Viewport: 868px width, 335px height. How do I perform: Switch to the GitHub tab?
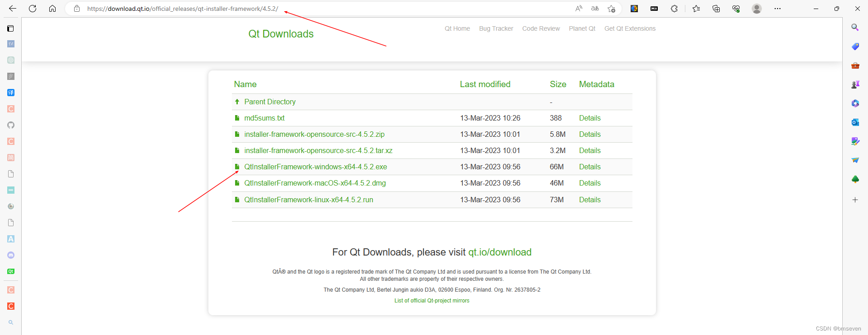point(11,125)
